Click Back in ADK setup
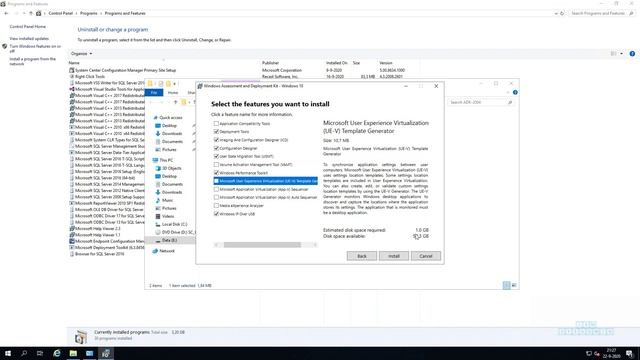 pyautogui.click(x=362, y=256)
